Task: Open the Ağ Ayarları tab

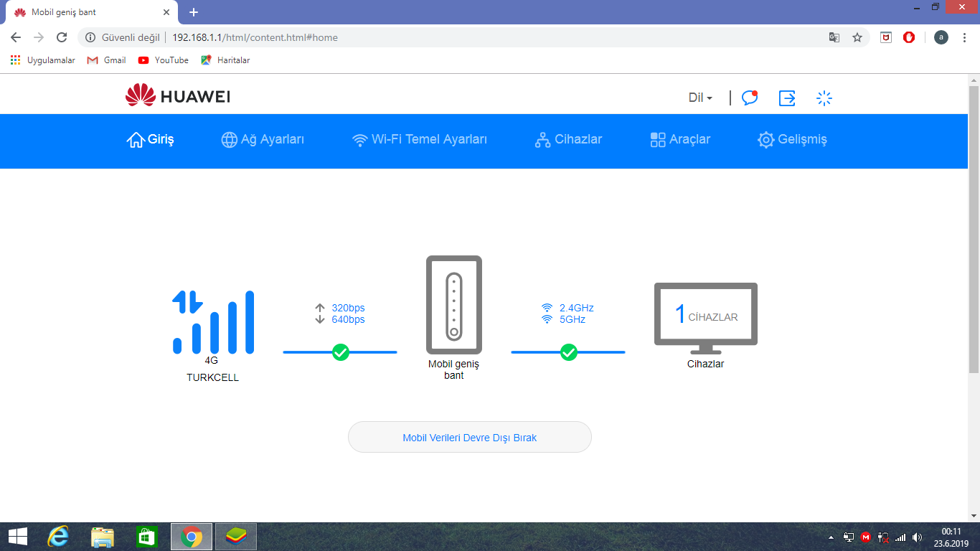Action: 263,140
